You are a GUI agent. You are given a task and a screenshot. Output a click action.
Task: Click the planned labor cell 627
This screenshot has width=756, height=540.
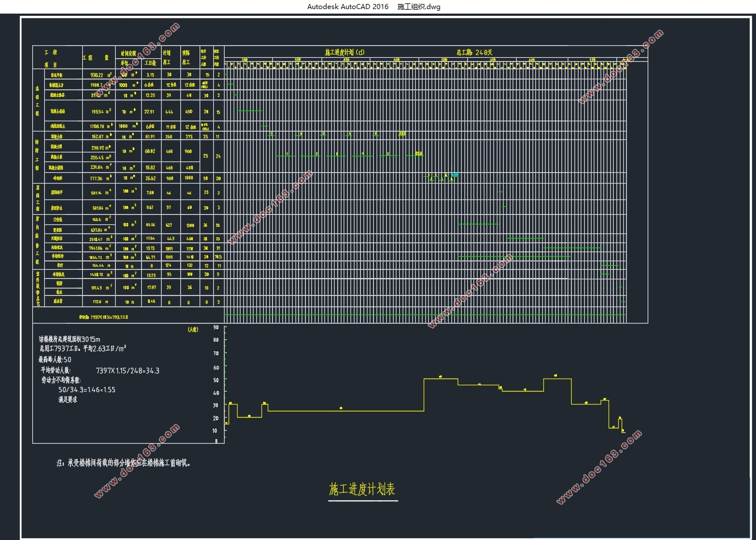coord(169,225)
